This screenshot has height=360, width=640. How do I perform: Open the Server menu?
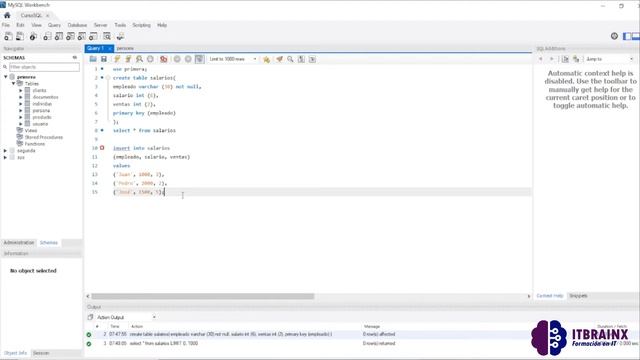[x=100, y=25]
